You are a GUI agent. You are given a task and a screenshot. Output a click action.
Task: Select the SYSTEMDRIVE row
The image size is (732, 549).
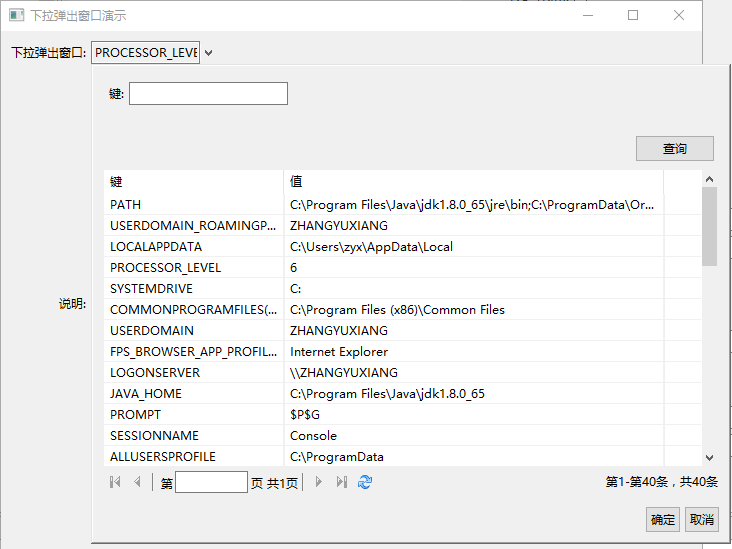[x=402, y=289]
